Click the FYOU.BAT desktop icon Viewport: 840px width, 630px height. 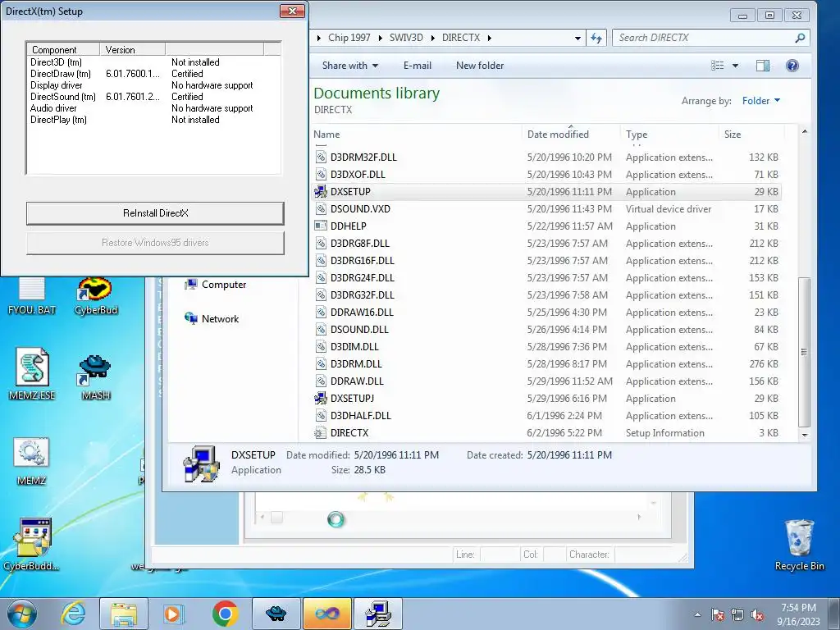click(32, 296)
